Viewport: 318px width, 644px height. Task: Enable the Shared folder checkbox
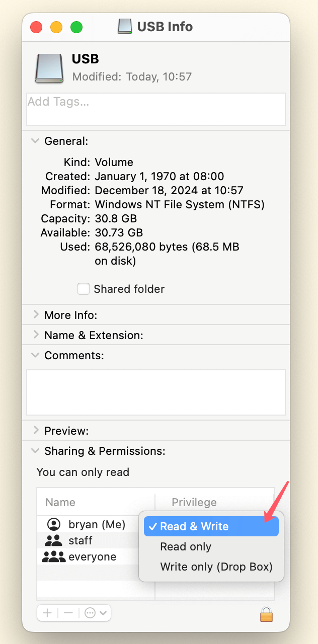(x=84, y=289)
